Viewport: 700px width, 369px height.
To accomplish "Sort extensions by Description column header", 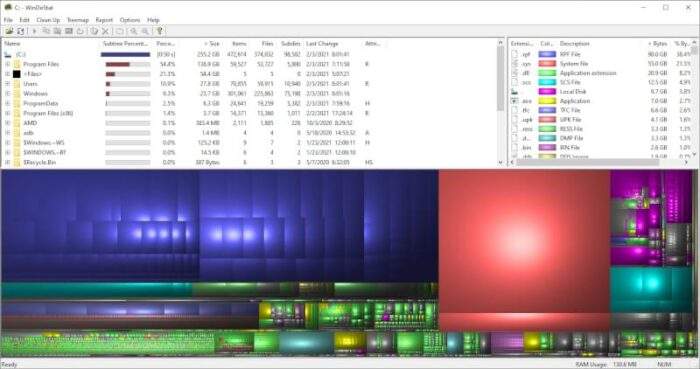I will pyautogui.click(x=575, y=44).
